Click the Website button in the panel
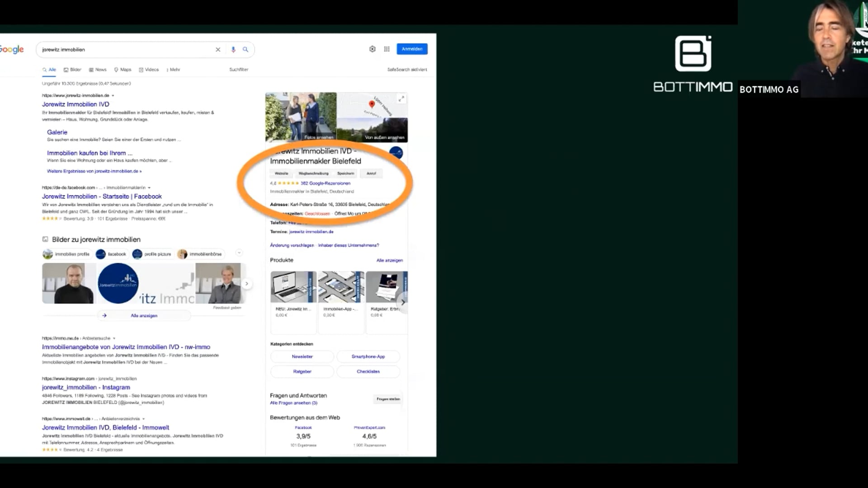Screen dimensions: 868x488 coord(281,174)
